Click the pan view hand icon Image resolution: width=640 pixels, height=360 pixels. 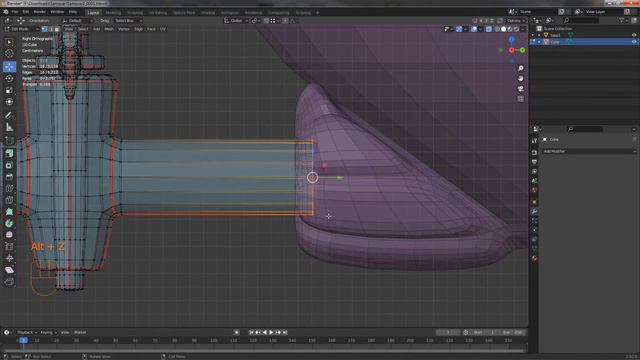tap(521, 78)
